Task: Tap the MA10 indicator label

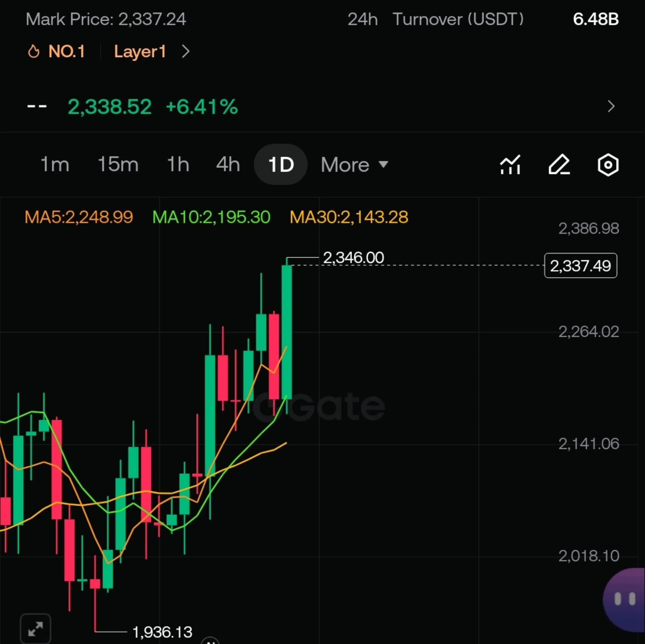Action: (211, 217)
